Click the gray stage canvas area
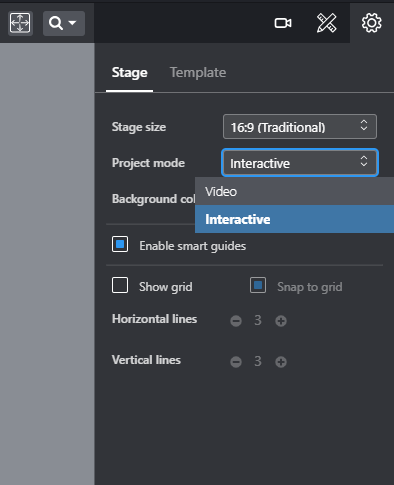This screenshot has width=394, height=485. 47,263
